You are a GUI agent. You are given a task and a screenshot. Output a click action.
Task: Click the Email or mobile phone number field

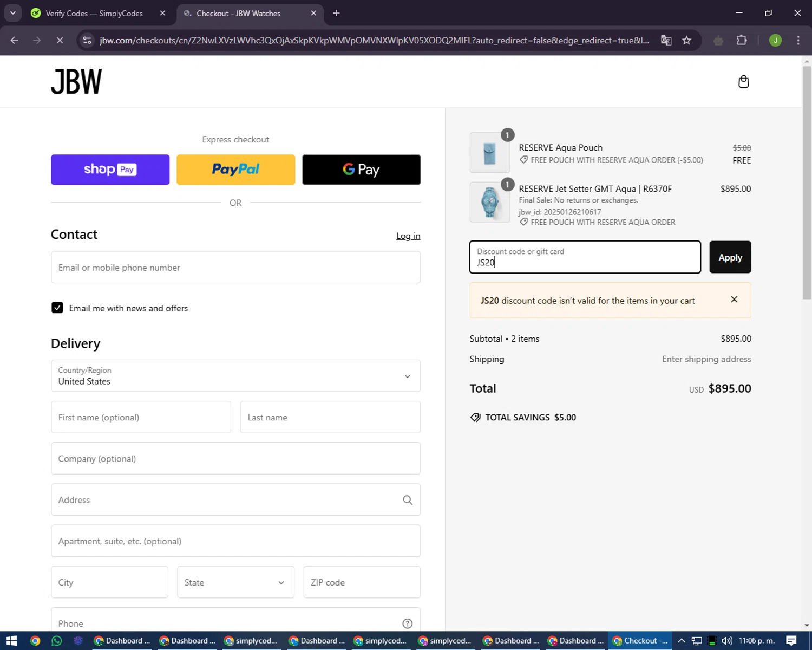(235, 267)
